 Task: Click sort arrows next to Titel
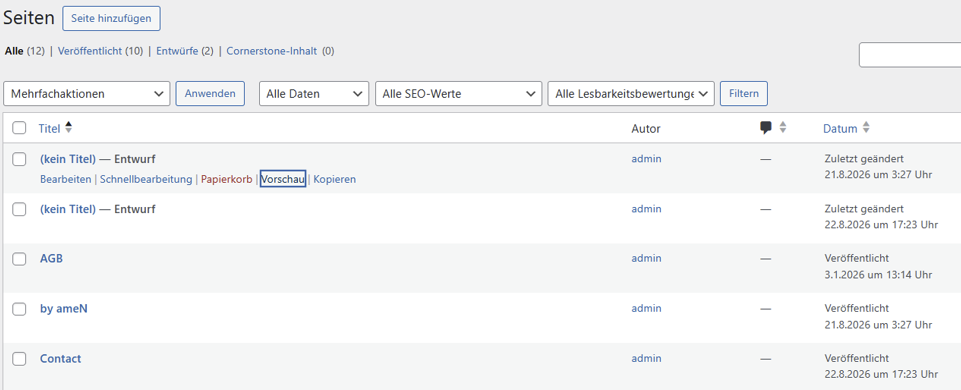(69, 128)
